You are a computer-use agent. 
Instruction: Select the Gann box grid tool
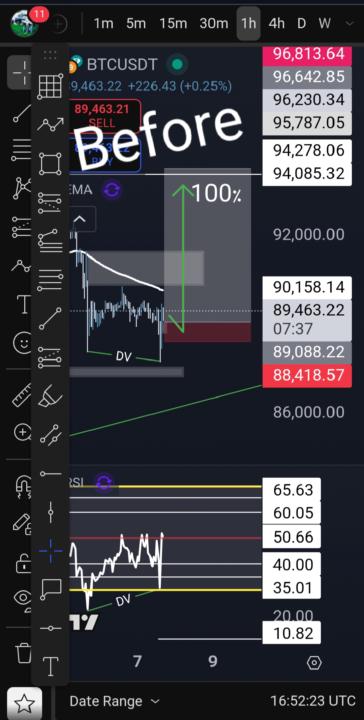[50, 86]
